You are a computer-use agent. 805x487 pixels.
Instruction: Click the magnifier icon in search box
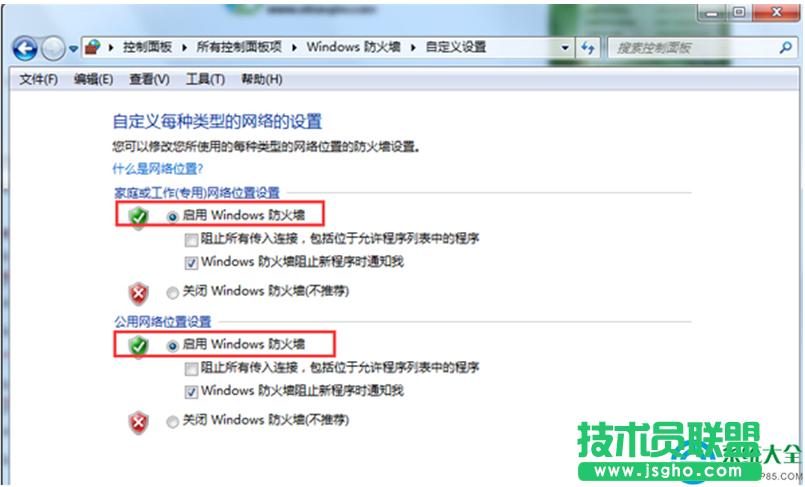(x=785, y=47)
